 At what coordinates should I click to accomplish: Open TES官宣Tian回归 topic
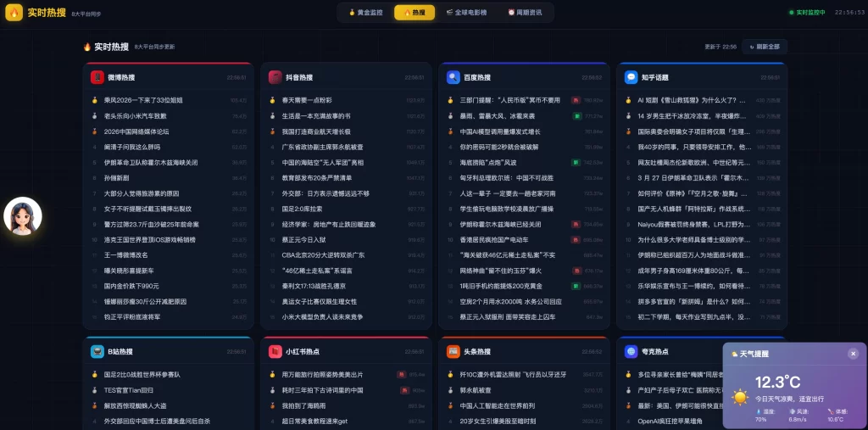coord(129,390)
